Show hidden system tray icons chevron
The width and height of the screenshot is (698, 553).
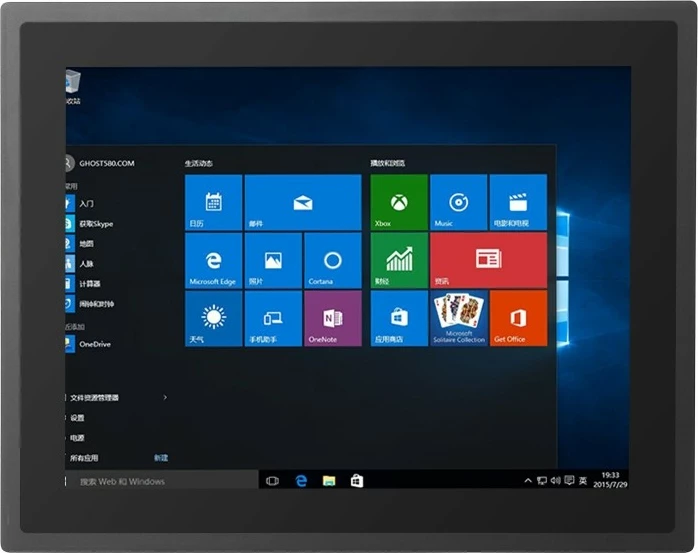[528, 481]
